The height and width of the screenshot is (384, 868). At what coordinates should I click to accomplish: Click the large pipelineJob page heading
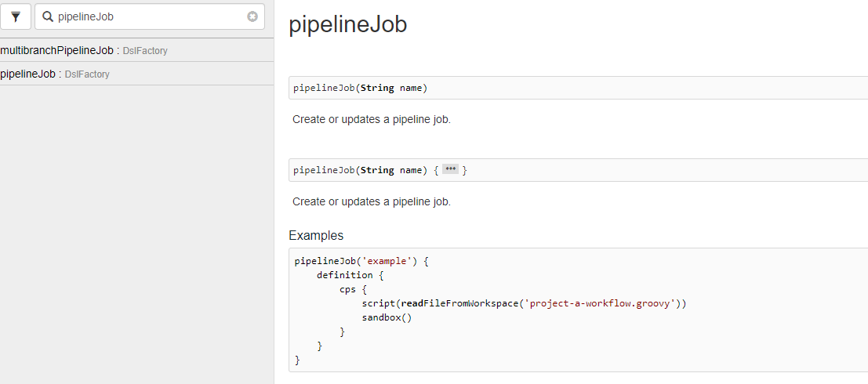[x=347, y=24]
